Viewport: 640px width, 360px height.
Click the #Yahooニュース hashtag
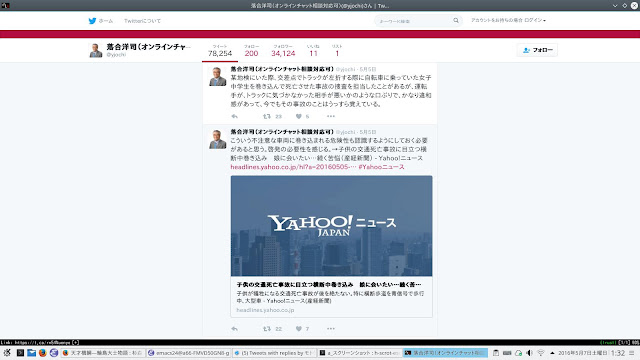tap(382, 167)
